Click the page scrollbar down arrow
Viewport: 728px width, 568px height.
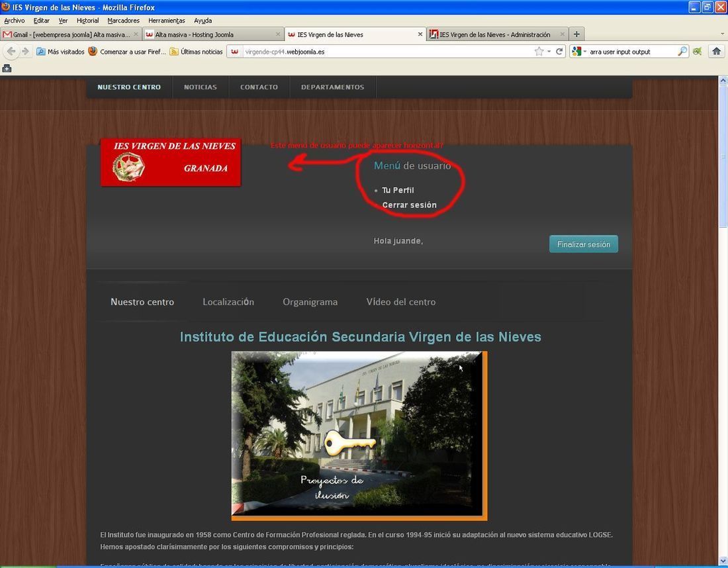(x=723, y=561)
